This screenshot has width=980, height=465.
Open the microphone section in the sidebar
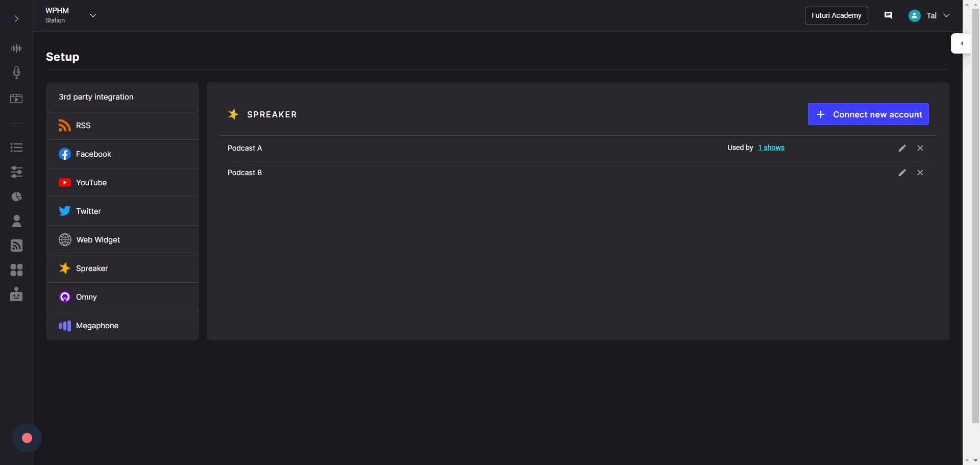16,72
